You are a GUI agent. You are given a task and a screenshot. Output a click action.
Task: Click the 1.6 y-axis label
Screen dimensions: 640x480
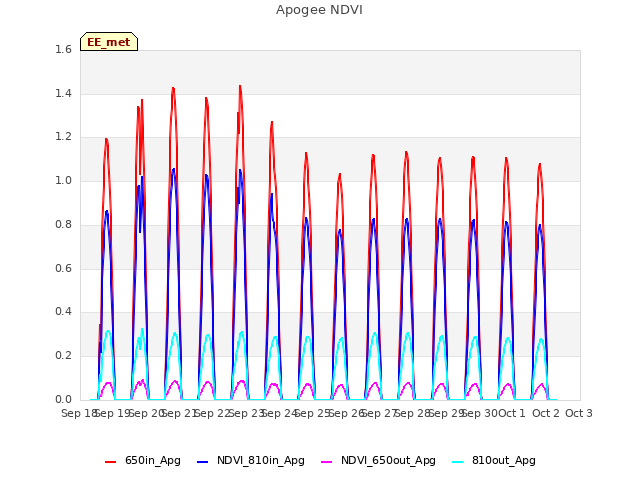click(63, 49)
